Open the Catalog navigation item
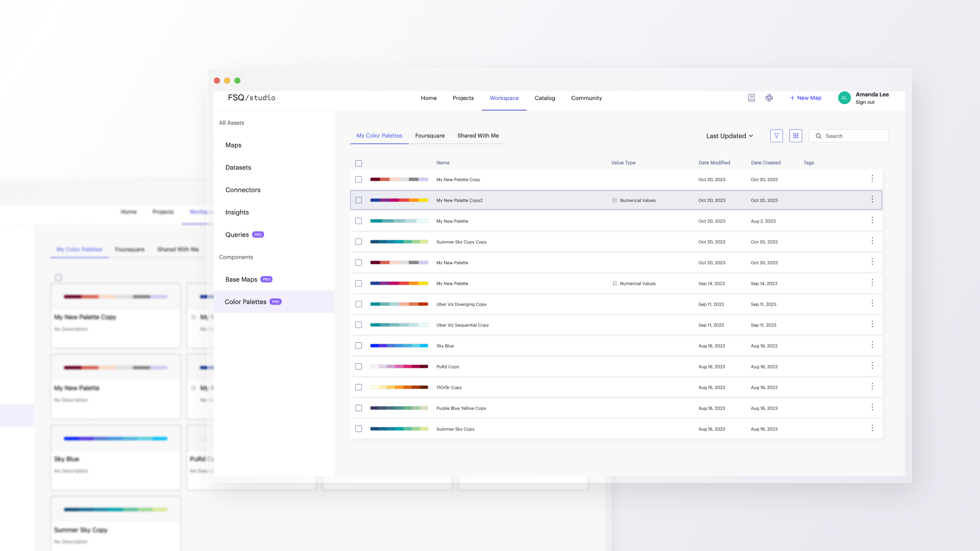The width and height of the screenshot is (980, 551). (545, 98)
